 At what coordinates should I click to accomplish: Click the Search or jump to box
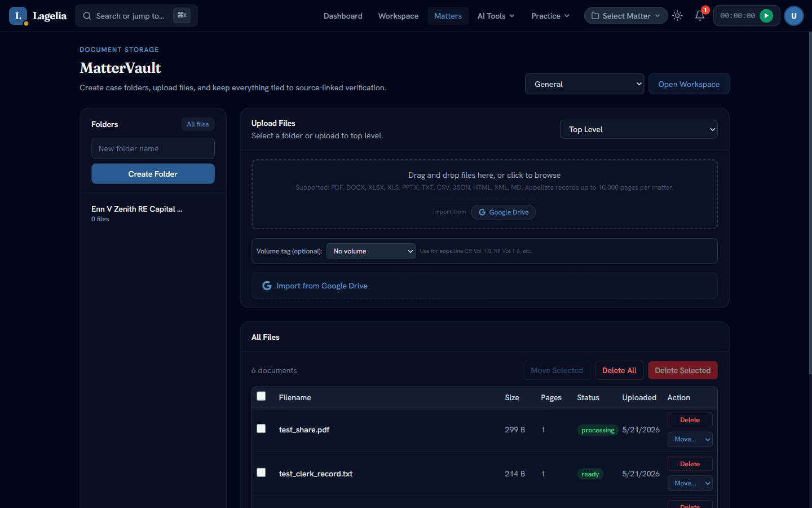click(136, 16)
